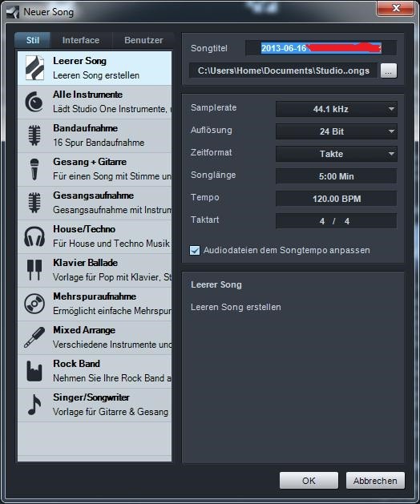
Task: Switch to the Benutzer tab
Action: 143,40
